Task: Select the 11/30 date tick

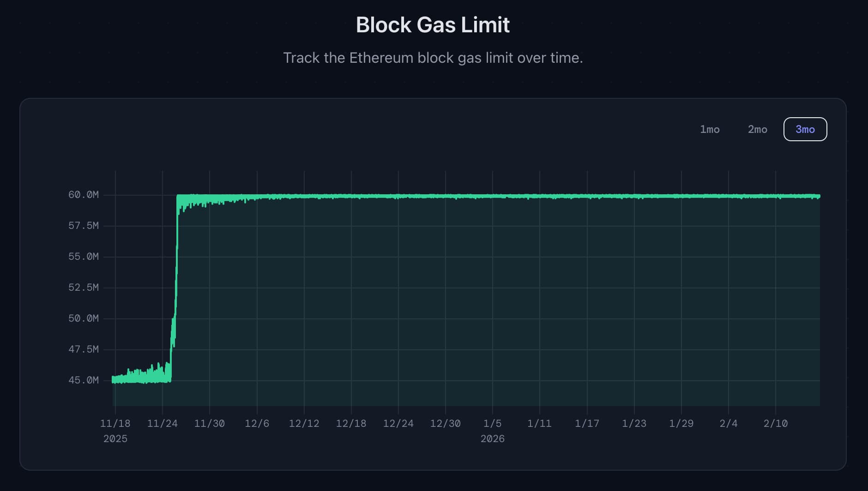Action: [x=209, y=423]
